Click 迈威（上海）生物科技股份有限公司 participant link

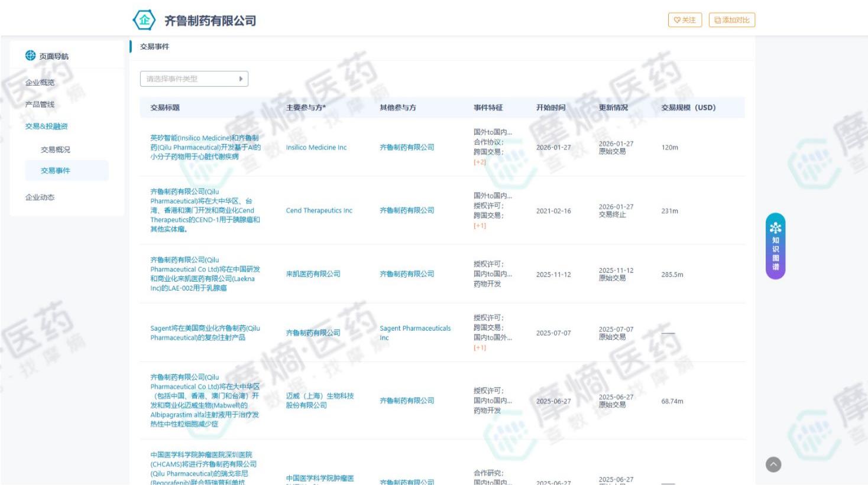click(x=320, y=401)
